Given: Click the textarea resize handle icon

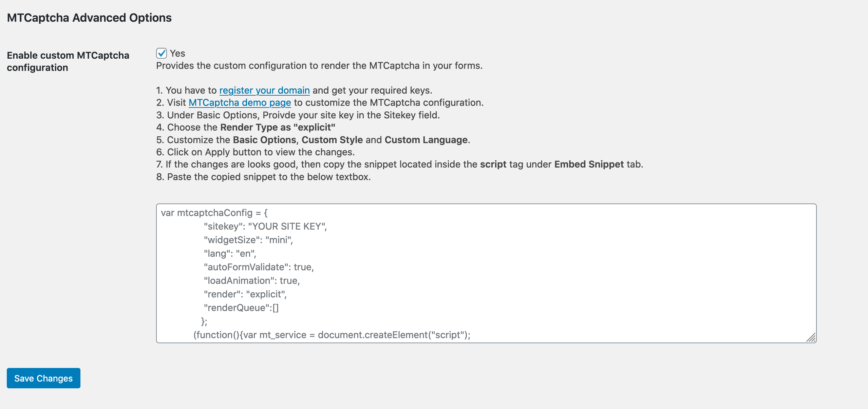Looking at the screenshot, I should point(811,337).
